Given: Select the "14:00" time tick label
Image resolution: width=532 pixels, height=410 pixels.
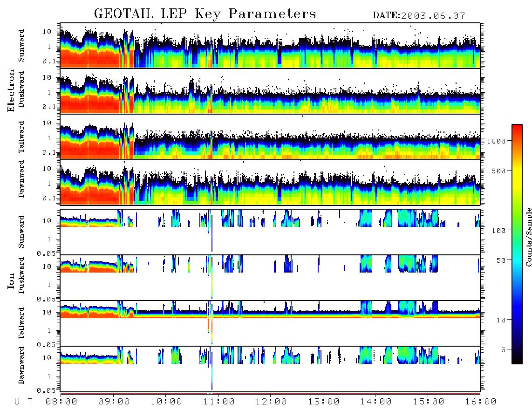Looking at the screenshot, I should (376, 402).
